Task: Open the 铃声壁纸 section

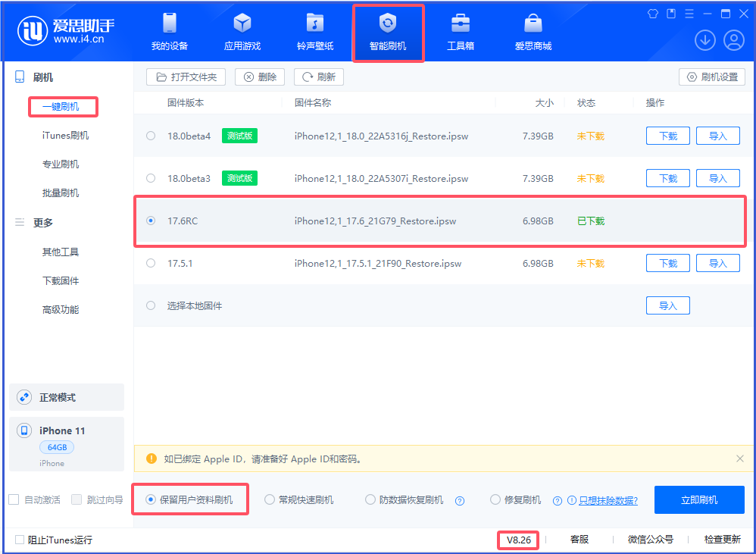Action: [x=315, y=32]
